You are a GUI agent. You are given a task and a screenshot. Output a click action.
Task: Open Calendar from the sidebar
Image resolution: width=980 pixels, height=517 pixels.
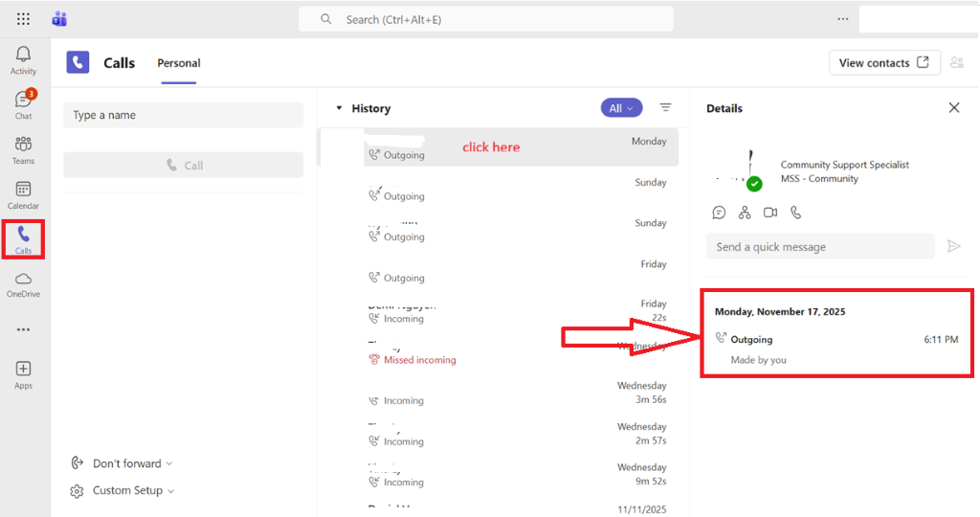tap(23, 195)
